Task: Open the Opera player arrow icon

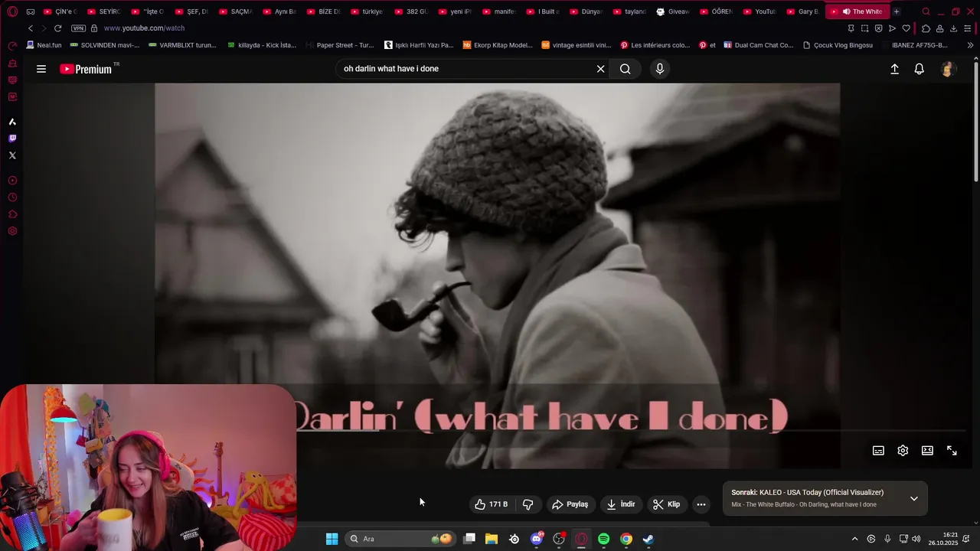Action: 892,28
